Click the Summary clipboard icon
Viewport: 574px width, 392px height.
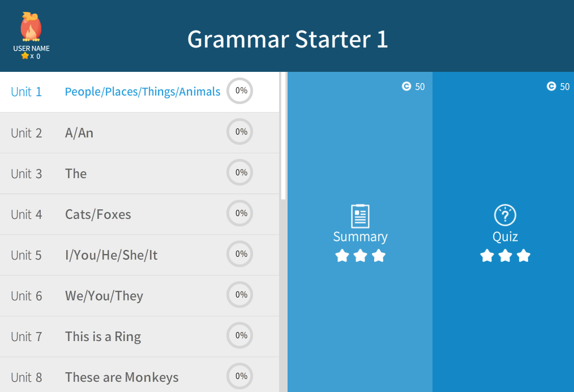coord(360,216)
